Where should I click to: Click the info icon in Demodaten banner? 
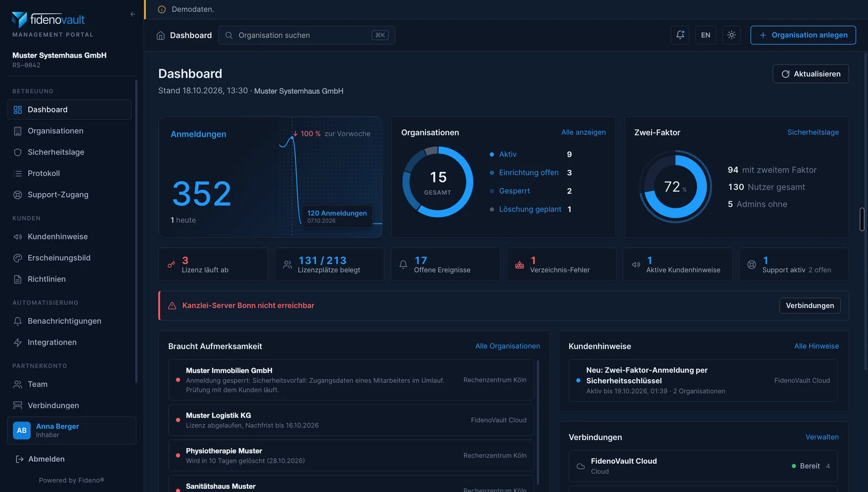(x=162, y=9)
